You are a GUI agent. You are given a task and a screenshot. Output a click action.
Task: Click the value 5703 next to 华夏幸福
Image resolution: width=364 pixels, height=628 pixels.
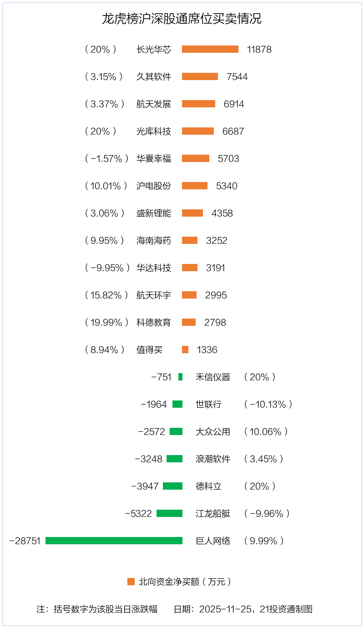tap(228, 158)
